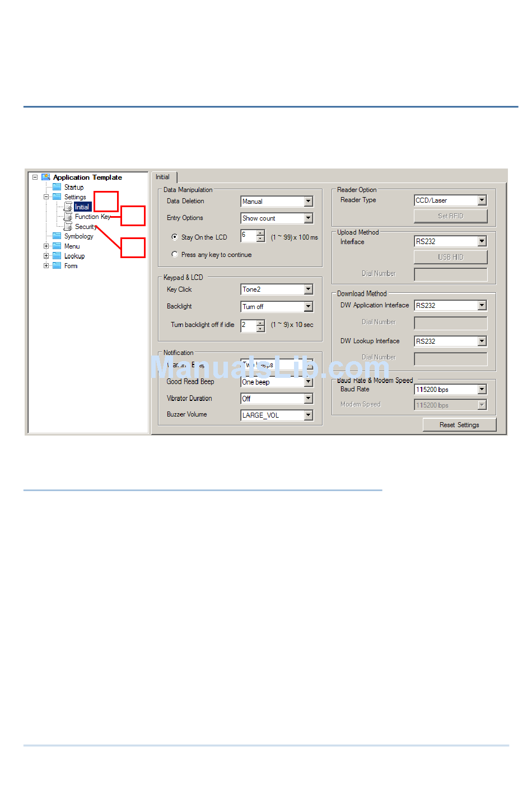
Task: Decrease the backlight idle timeout value
Action: coord(260,329)
